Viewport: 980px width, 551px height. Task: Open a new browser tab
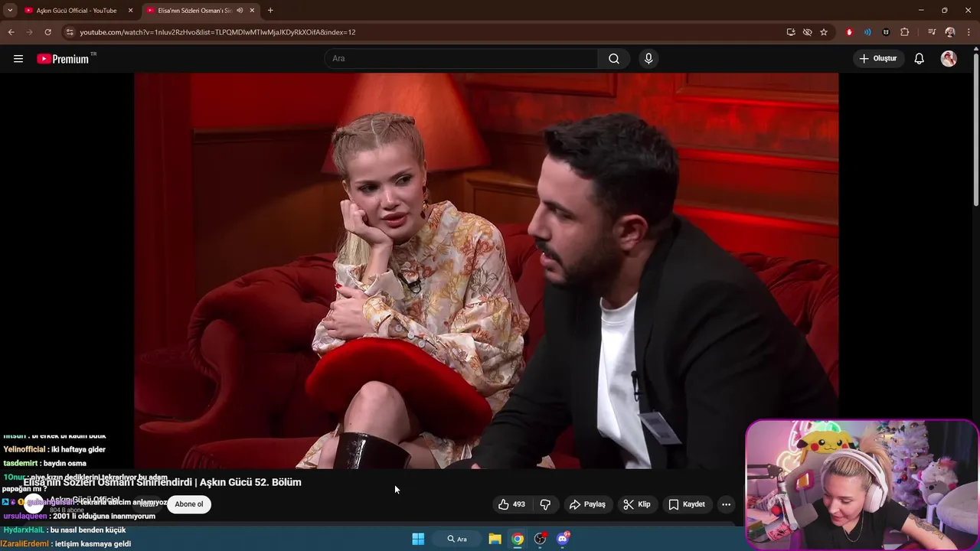tap(270, 11)
